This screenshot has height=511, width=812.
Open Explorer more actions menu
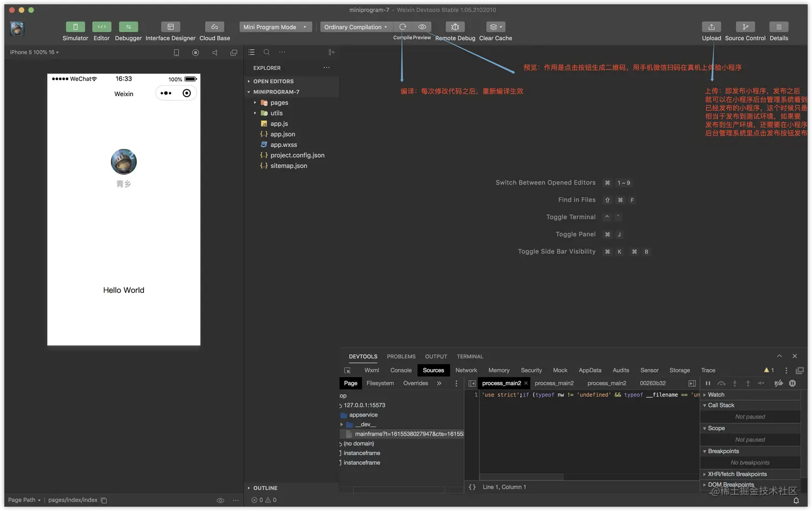click(x=327, y=68)
